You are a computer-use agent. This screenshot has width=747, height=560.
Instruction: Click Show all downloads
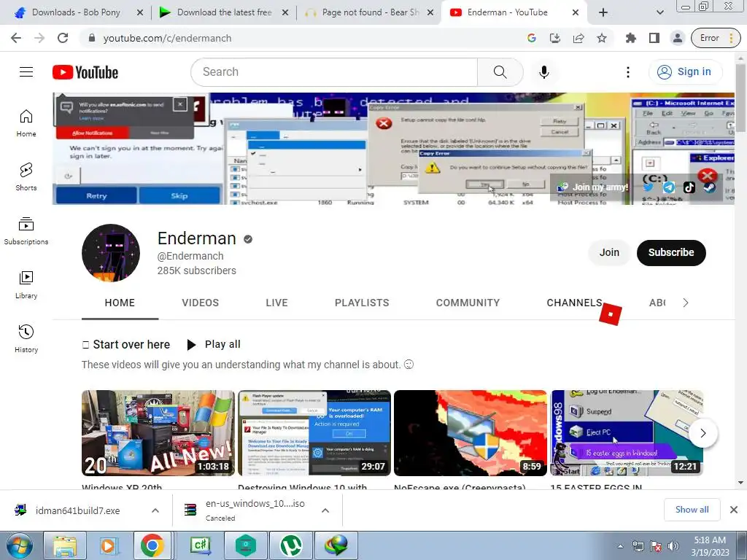pos(692,510)
